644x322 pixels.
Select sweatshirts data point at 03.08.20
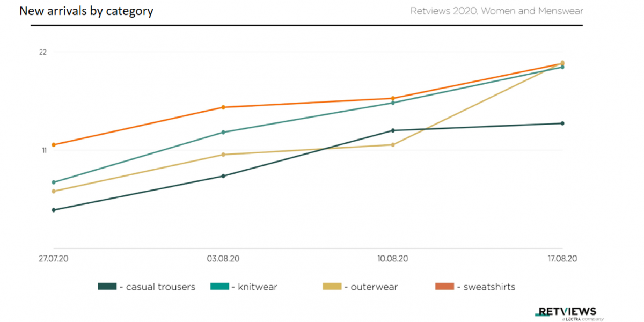coord(223,107)
